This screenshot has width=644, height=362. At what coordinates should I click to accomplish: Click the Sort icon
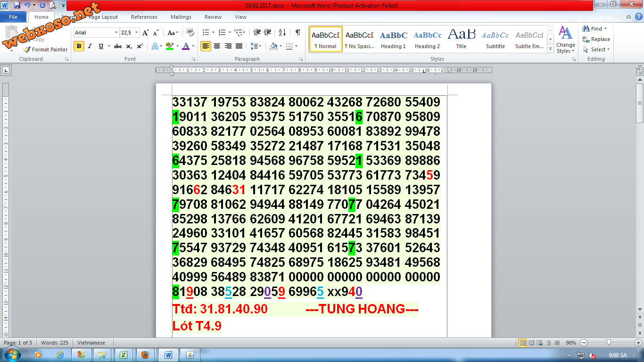282,33
